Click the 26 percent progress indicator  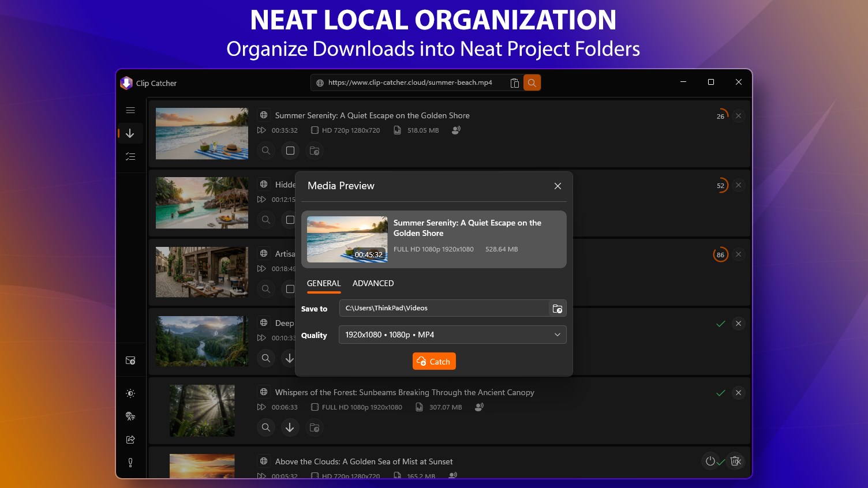point(721,116)
